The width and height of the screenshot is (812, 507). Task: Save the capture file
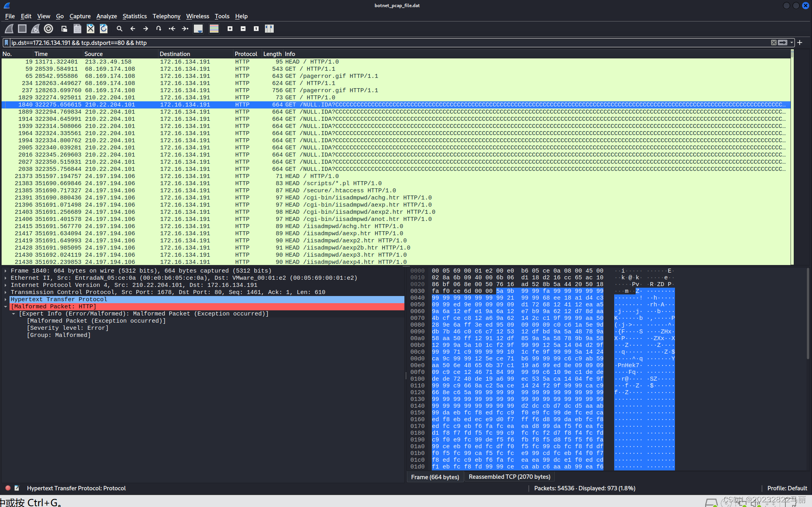click(77, 29)
